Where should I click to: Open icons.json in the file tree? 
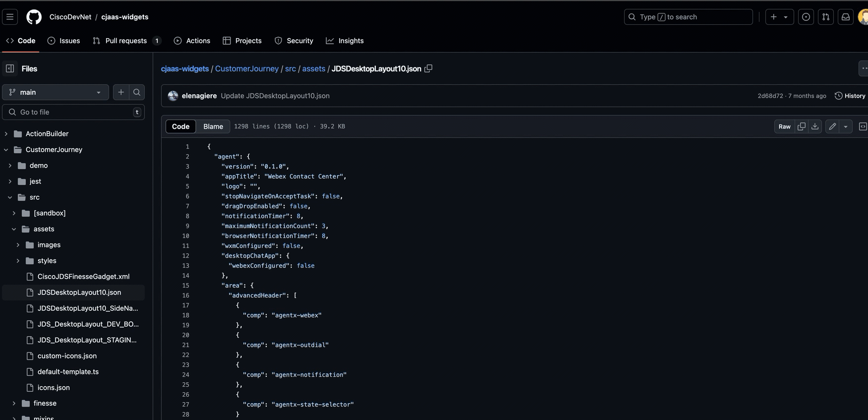pos(54,388)
